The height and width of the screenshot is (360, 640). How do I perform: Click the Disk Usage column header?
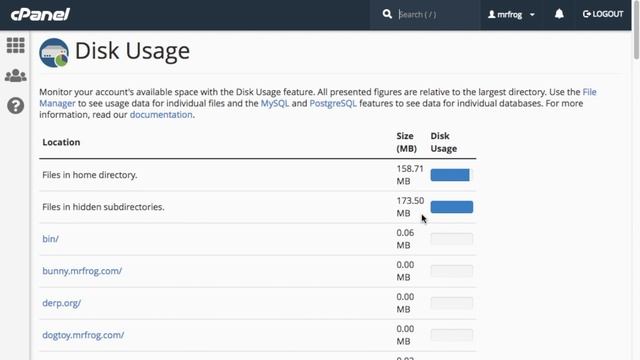point(444,142)
